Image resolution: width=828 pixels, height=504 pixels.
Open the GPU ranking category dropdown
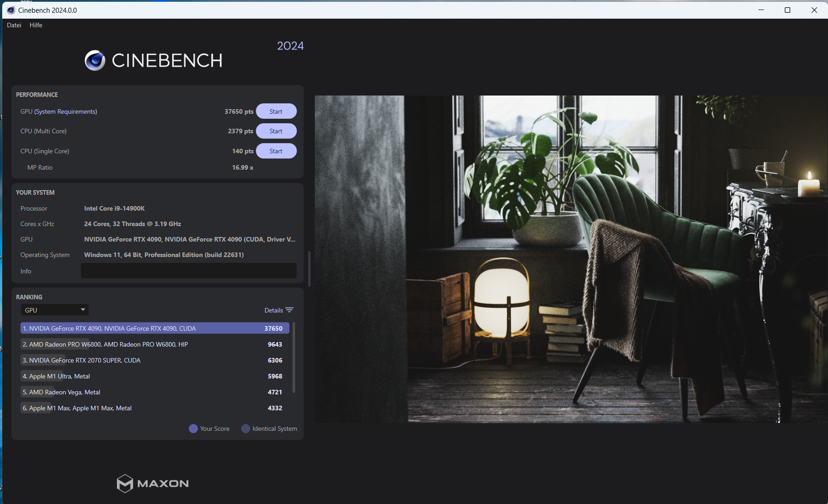tap(55, 310)
